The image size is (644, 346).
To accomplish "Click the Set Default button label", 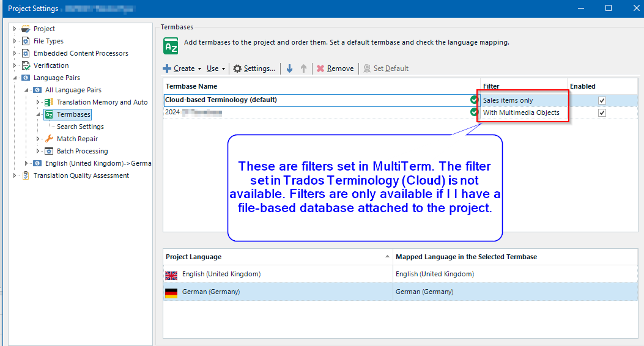I will click(x=391, y=68).
